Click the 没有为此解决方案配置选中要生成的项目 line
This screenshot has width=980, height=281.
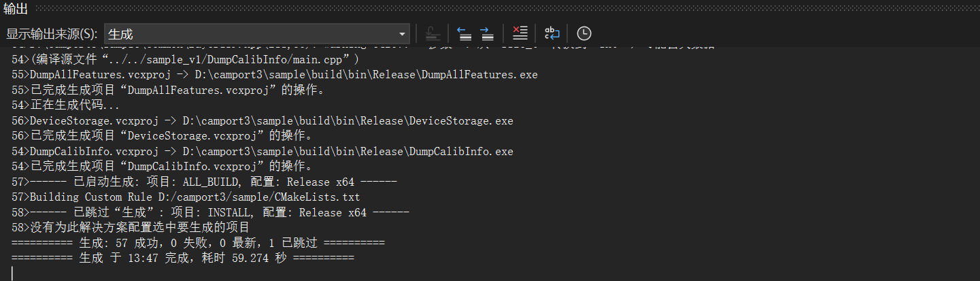coord(131,227)
